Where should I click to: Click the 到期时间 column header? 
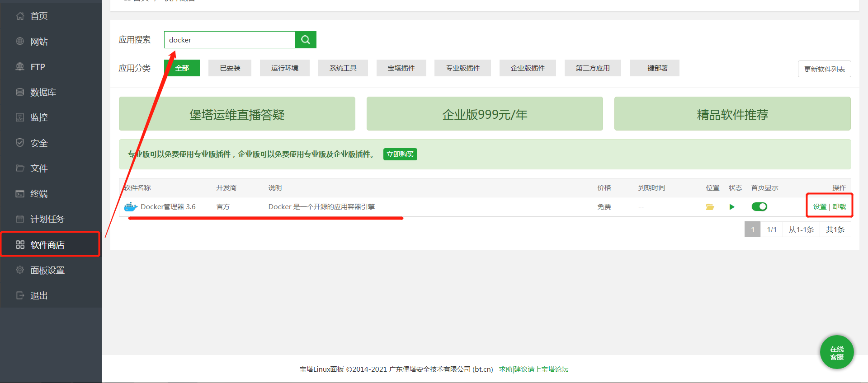pyautogui.click(x=651, y=188)
